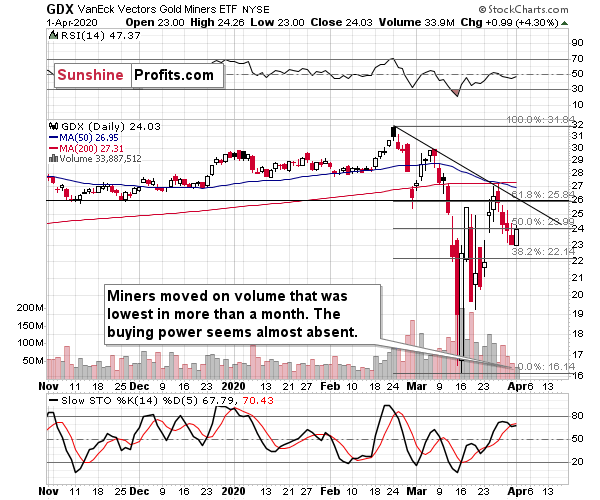600x500 pixels.
Task: Click the volume bars legend icon
Action: 53,158
